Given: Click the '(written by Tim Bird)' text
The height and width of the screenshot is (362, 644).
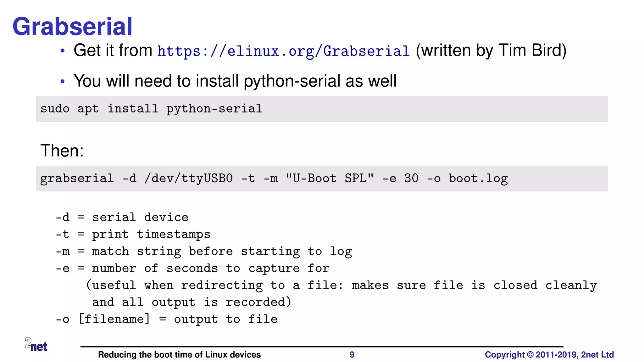Looking at the screenshot, I should (491, 50).
